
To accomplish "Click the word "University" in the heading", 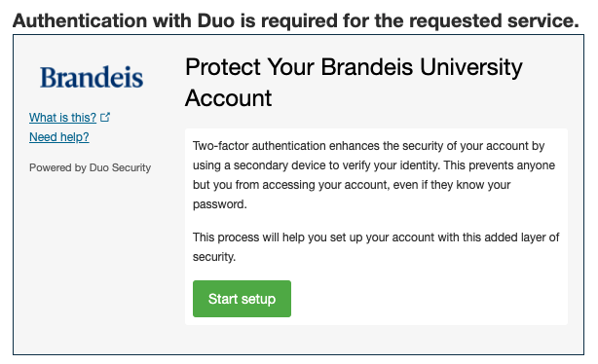I will 471,67.
